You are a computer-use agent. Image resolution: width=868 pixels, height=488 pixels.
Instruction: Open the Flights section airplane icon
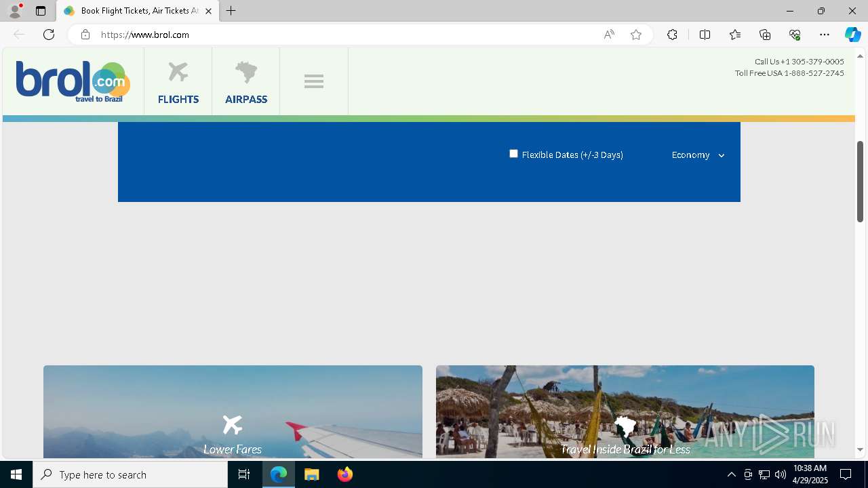coord(178,72)
